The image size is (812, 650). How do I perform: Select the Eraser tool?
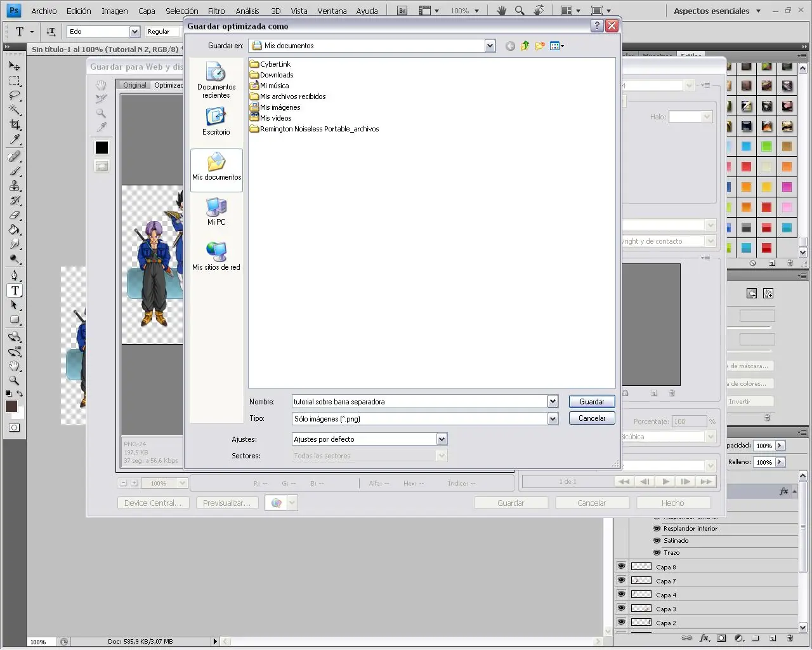tap(14, 215)
